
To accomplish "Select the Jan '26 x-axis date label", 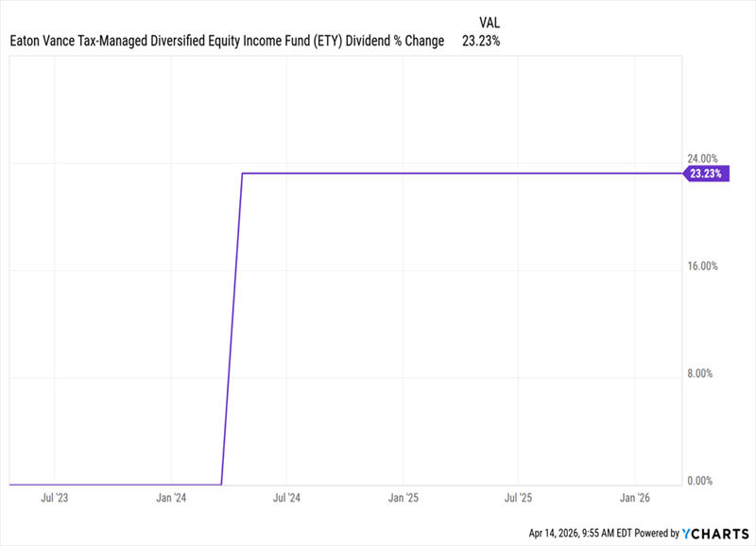I will [x=635, y=497].
